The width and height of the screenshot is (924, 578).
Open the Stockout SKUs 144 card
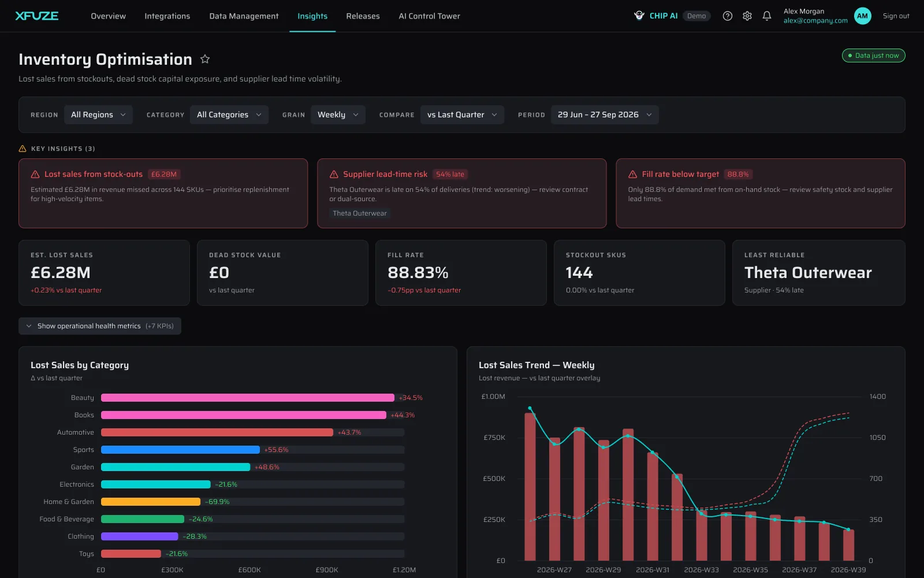coord(639,273)
